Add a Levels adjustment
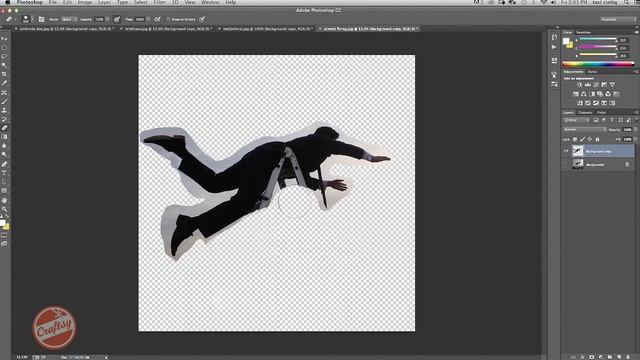 coord(588,85)
